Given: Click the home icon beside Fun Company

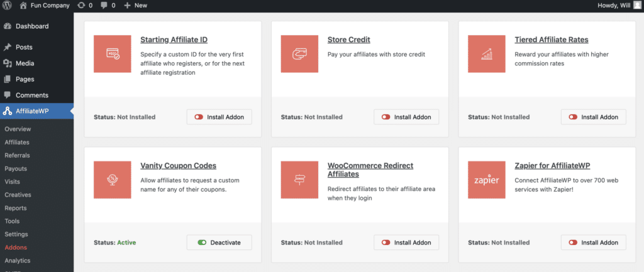Looking at the screenshot, I should [x=23, y=5].
